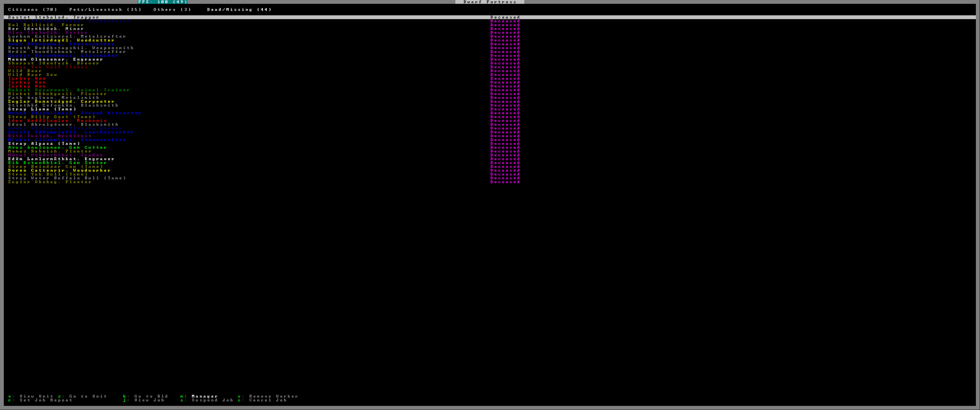Select Momuz Rabnish, Planter
This screenshot has width=980, height=410.
coord(50,151)
